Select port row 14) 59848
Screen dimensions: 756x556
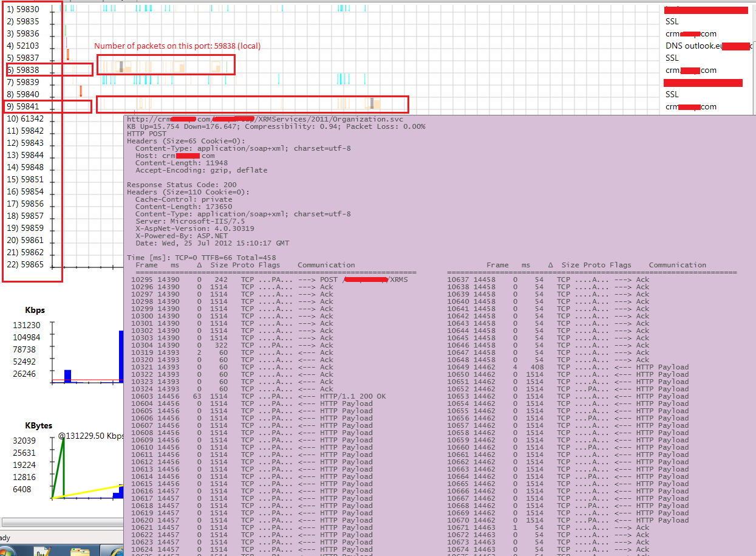[26, 167]
